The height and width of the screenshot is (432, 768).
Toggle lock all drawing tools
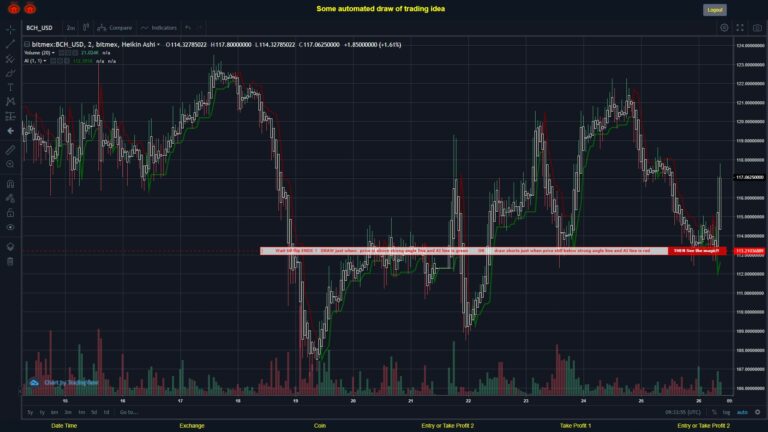point(10,213)
